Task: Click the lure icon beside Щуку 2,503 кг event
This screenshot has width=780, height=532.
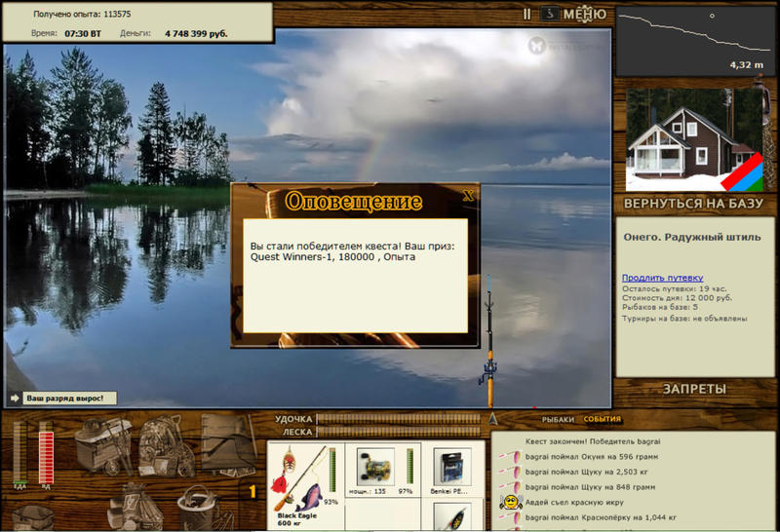Action: (x=510, y=472)
